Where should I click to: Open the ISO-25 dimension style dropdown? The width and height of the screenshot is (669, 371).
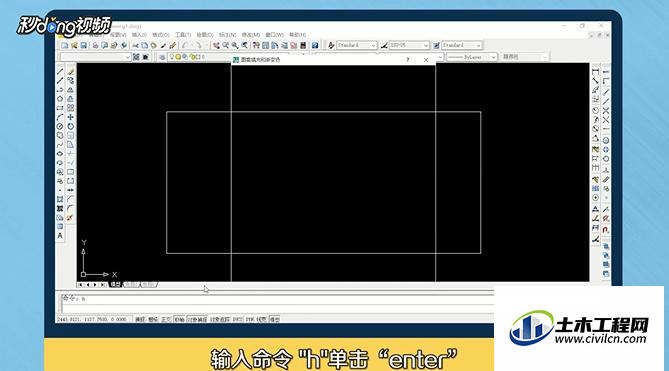click(409, 45)
